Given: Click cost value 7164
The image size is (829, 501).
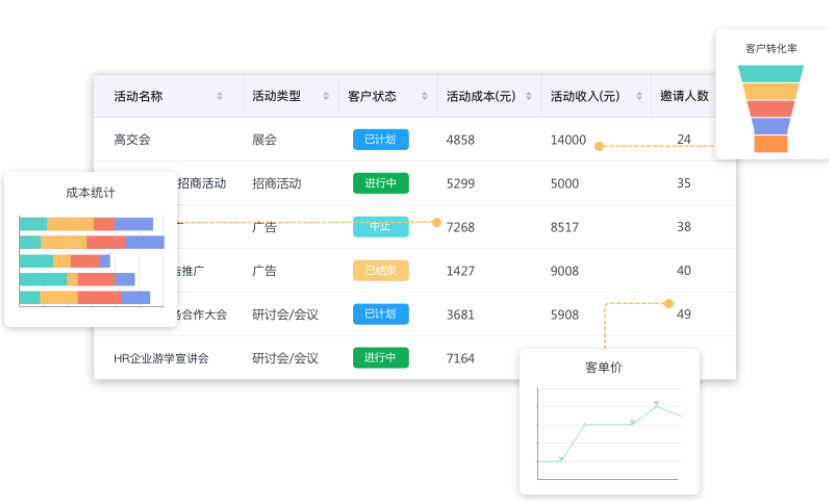Looking at the screenshot, I should [x=460, y=359].
